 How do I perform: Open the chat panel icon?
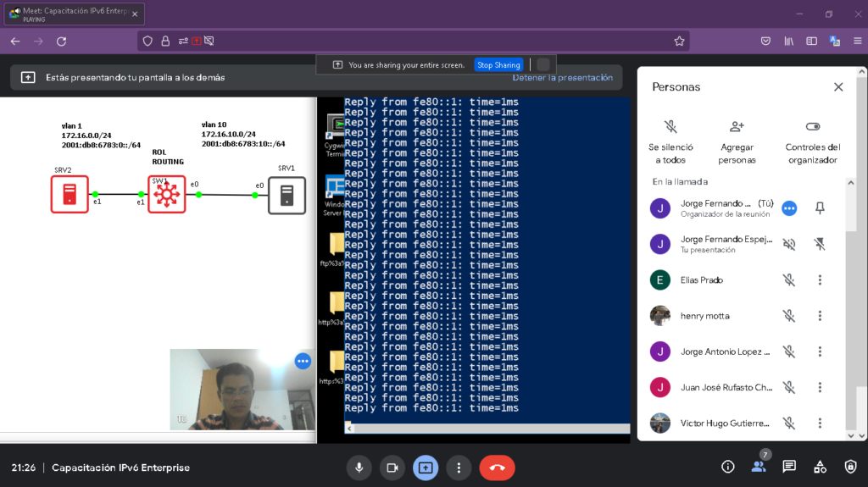click(x=789, y=467)
